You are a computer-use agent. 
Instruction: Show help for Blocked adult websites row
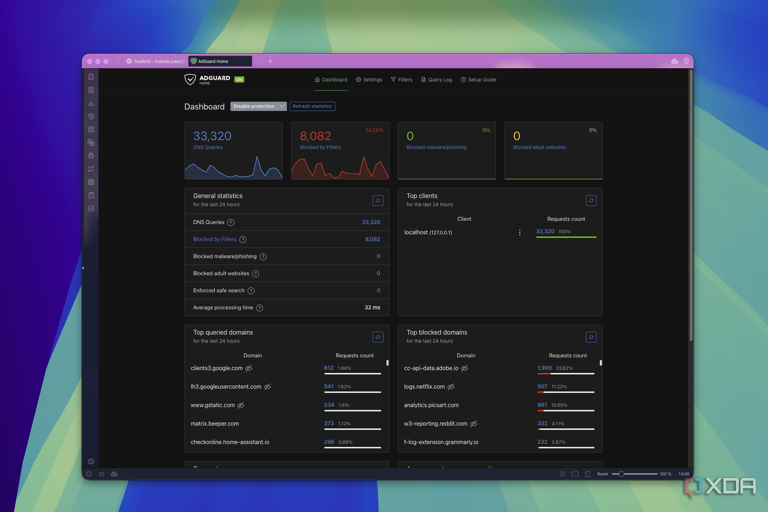pos(256,274)
